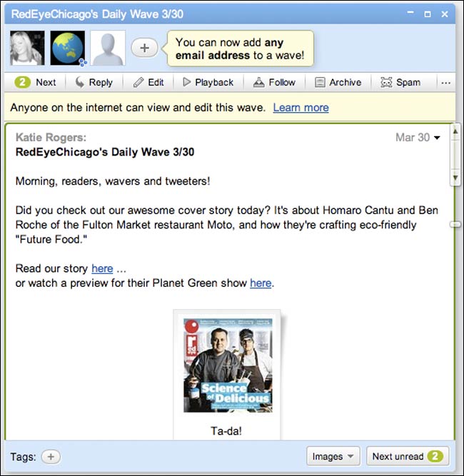Start wave Playback

point(208,82)
